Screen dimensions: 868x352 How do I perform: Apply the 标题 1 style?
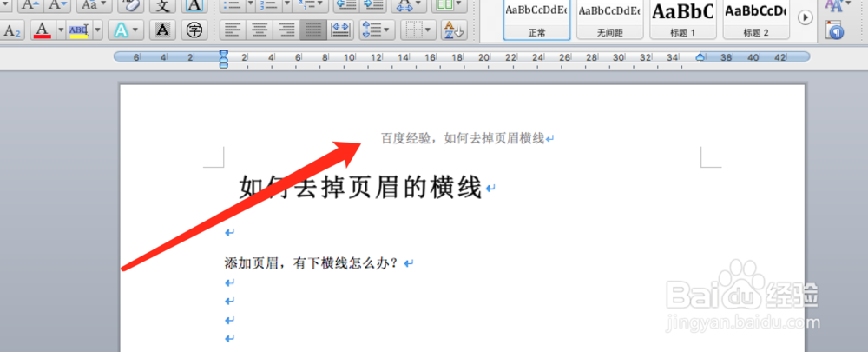tap(683, 19)
